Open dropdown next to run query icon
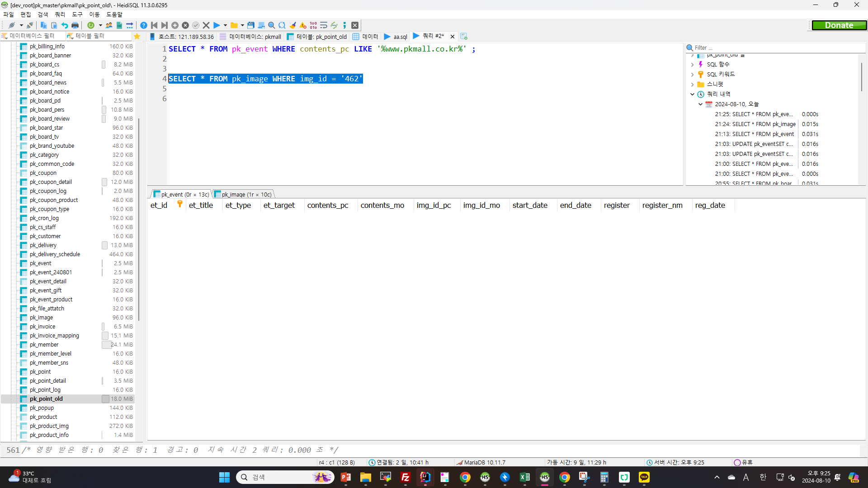 [225, 25]
